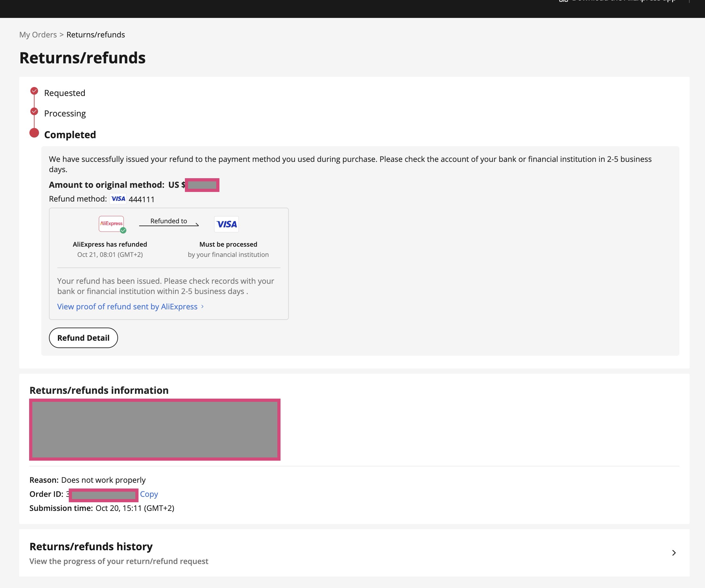Click the Returns/refunds breadcrumb text

click(x=96, y=35)
